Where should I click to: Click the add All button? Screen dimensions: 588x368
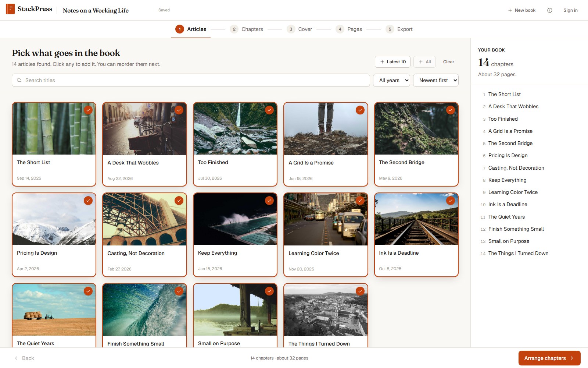424,62
